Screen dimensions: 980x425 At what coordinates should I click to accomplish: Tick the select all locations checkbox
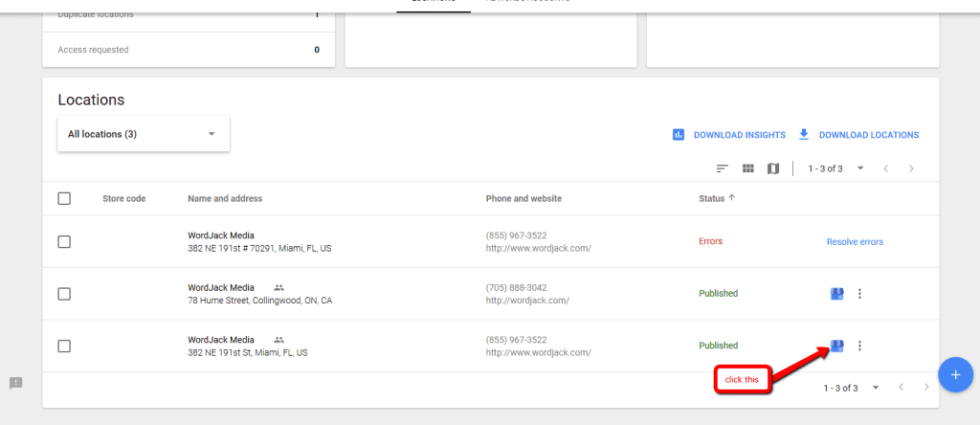pos(64,198)
